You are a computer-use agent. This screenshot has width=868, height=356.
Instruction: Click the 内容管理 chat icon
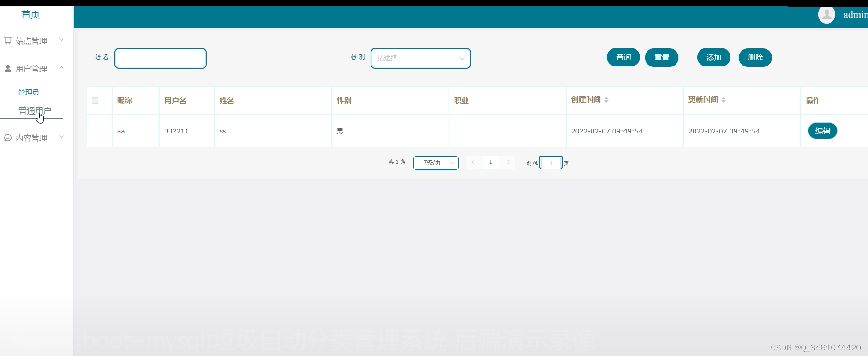click(8, 138)
